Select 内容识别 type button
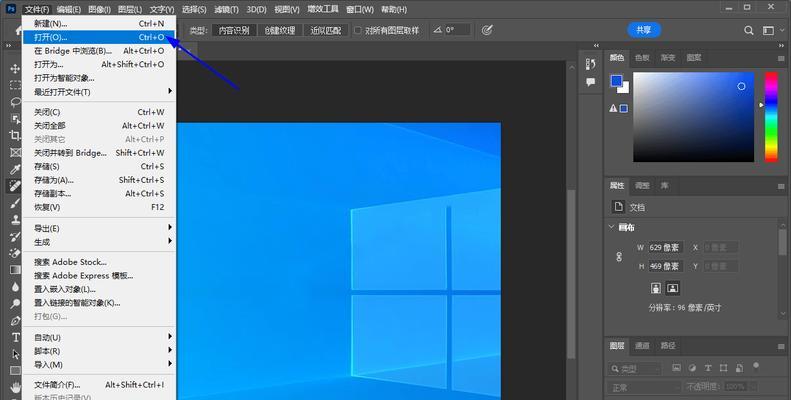The image size is (791, 400). (234, 30)
